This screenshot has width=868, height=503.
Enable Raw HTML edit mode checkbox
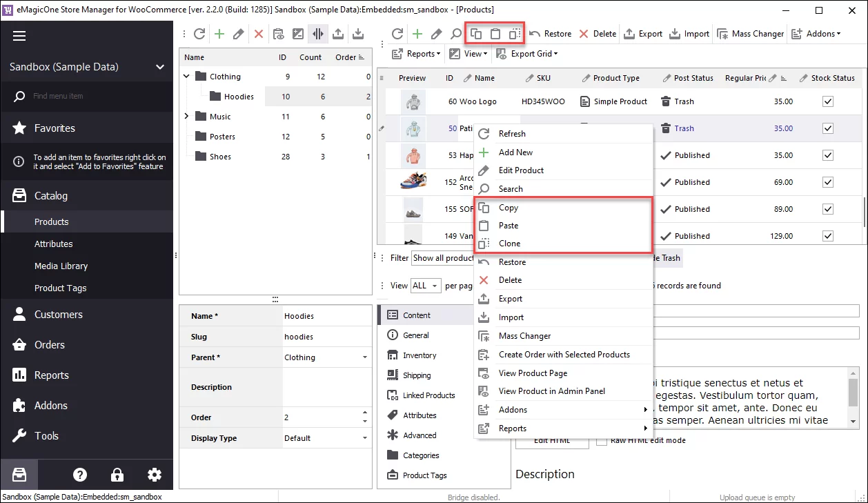click(x=601, y=440)
